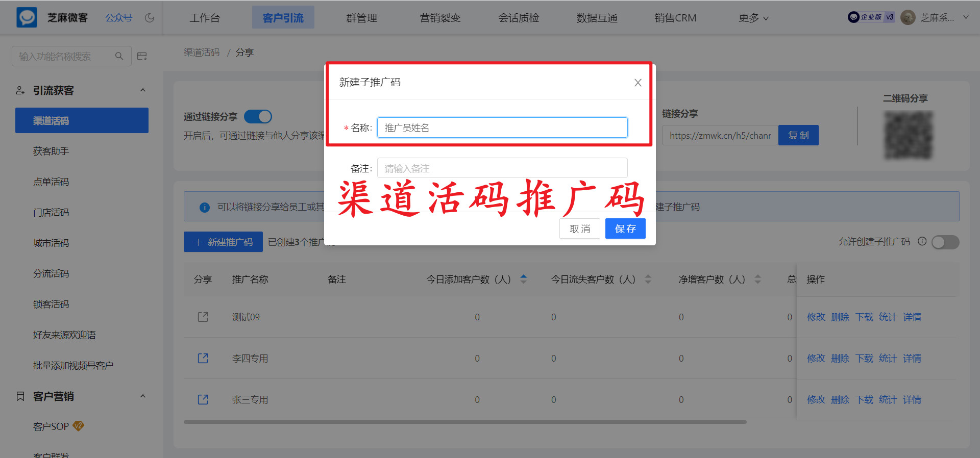The height and width of the screenshot is (458, 980).
Task: Open the 更多 dropdown menu
Action: [x=753, y=18]
